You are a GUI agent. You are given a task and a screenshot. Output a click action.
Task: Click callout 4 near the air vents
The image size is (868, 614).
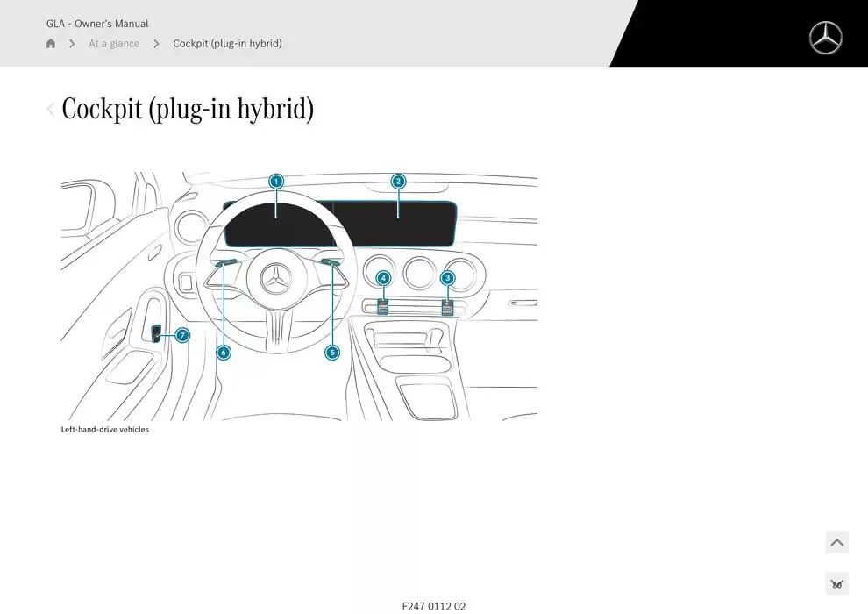pyautogui.click(x=382, y=277)
